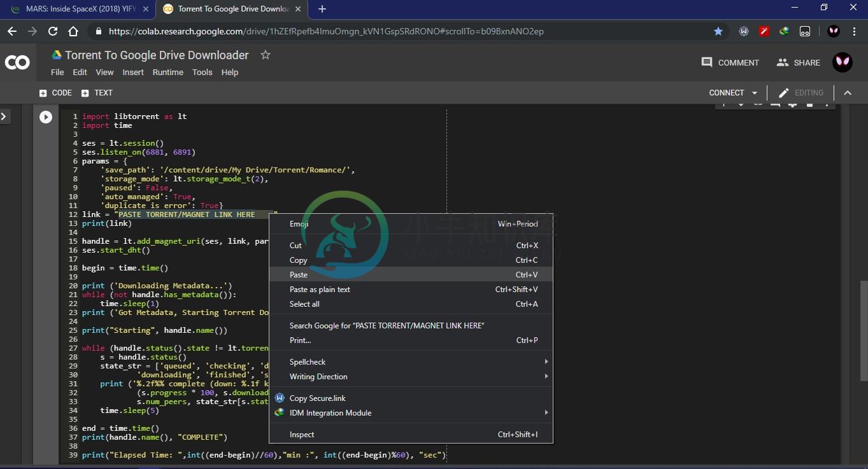Choose Paste from the context menu
Screen dimensions: 868x469
click(411, 275)
